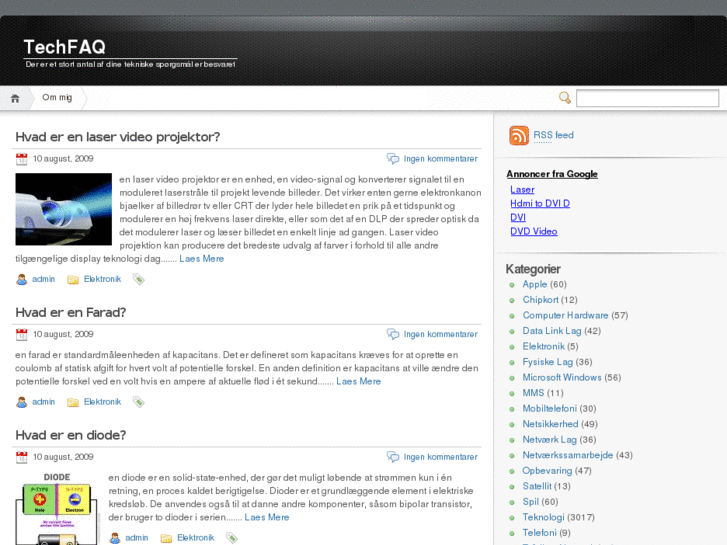The image size is (727, 545).
Task: Open 'Ingen kommentarer' on diode post
Action: pyautogui.click(x=440, y=457)
